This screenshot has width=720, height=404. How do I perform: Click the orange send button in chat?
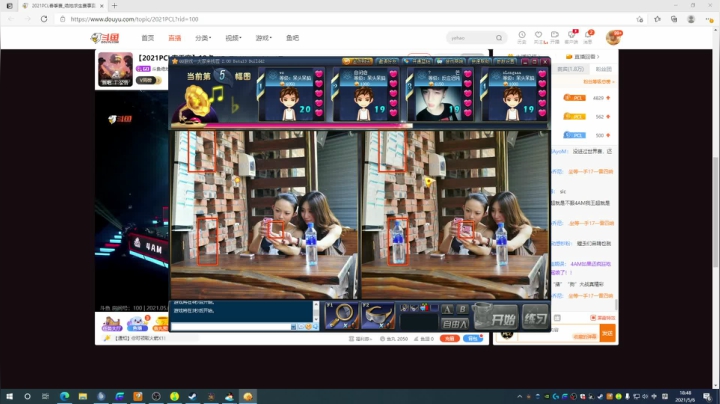607,333
